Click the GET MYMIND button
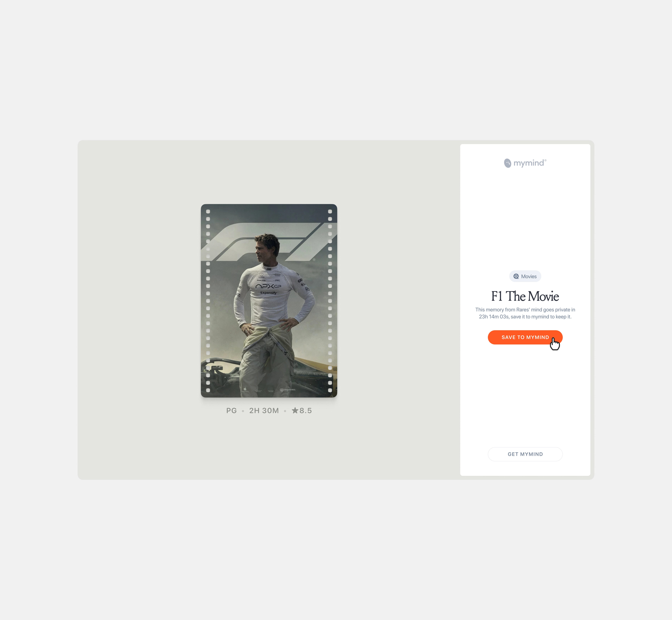 [x=525, y=454]
